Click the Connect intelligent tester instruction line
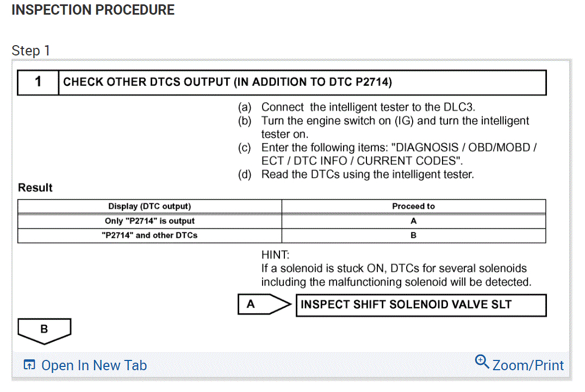This screenshot has width=585, height=392. 369,107
